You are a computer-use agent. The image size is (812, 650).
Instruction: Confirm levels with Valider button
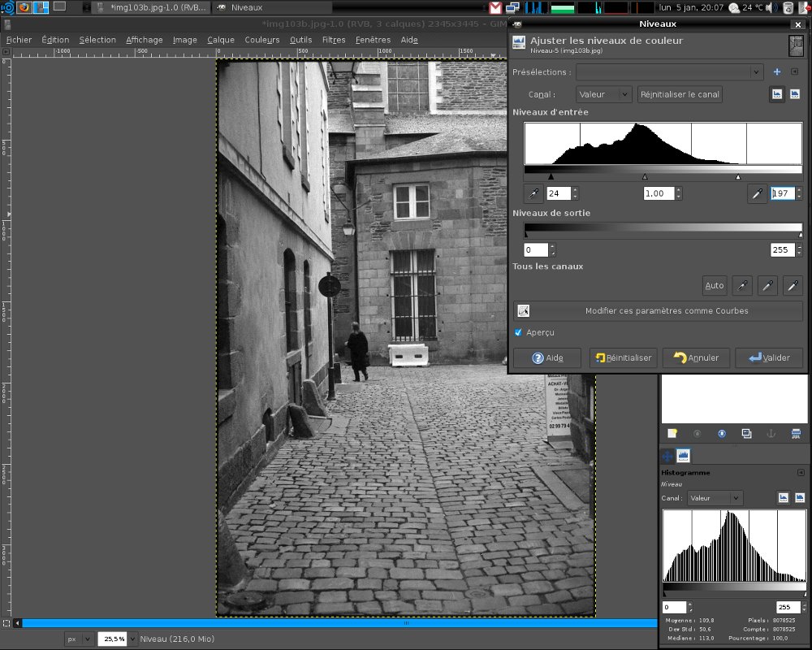click(769, 357)
